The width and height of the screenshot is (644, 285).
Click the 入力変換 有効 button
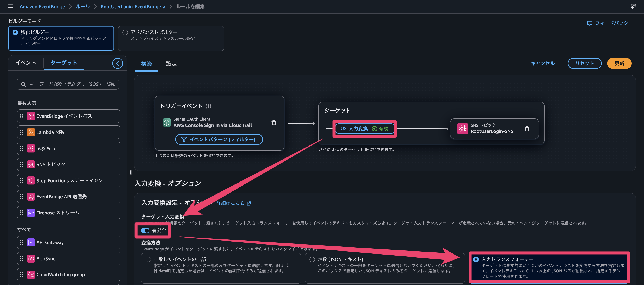pyautogui.click(x=364, y=128)
